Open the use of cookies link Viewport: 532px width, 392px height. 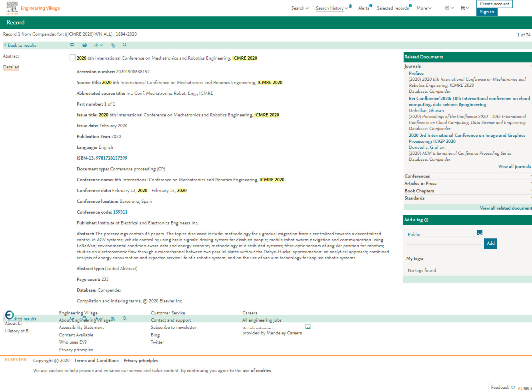coord(257,370)
